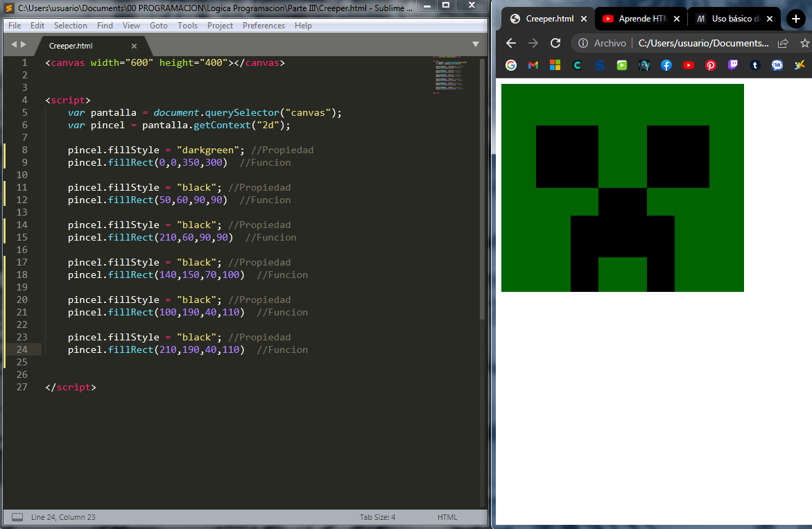Open Gmail bookmark in bookmarks bar
812x529 pixels.
tap(533, 65)
